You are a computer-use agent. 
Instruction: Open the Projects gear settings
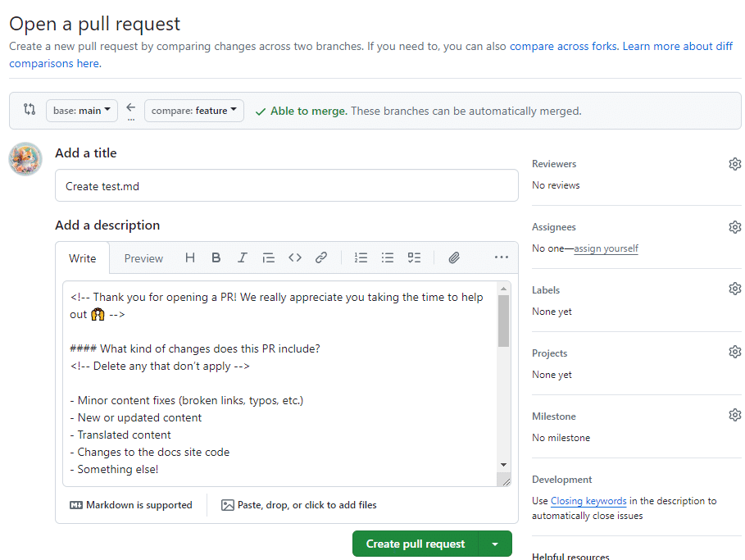pos(735,353)
